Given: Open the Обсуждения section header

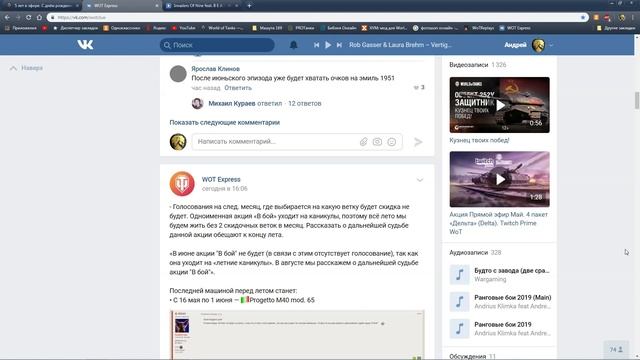Looking at the screenshot, I should [467, 356].
